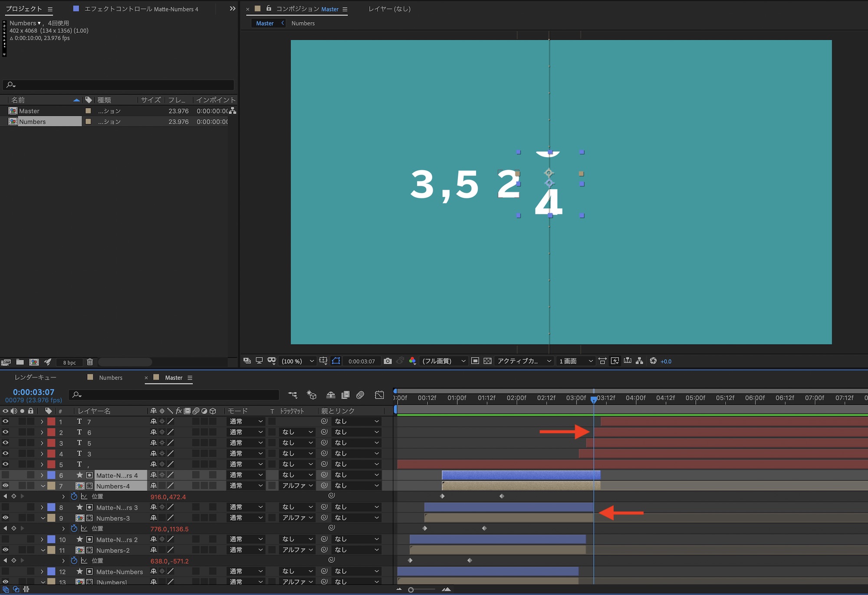This screenshot has width=868, height=595.
Task: Expand the Matte-Numbers 4 layer properties
Action: point(42,475)
